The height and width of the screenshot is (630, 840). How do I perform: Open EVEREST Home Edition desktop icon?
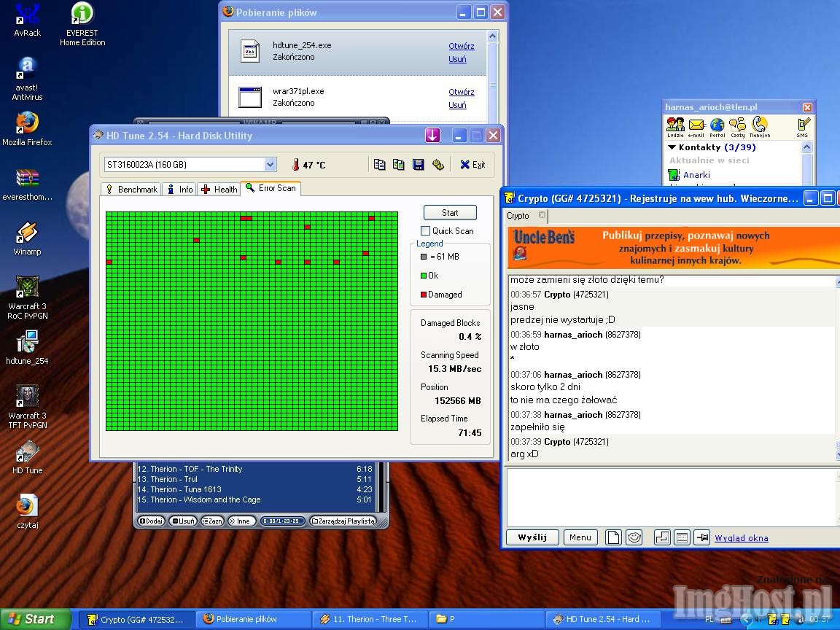82,25
